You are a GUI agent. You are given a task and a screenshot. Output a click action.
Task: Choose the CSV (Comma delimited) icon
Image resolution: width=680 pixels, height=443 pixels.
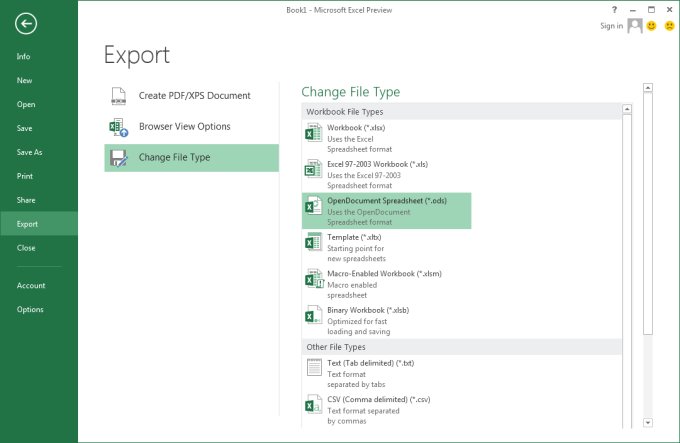[314, 405]
